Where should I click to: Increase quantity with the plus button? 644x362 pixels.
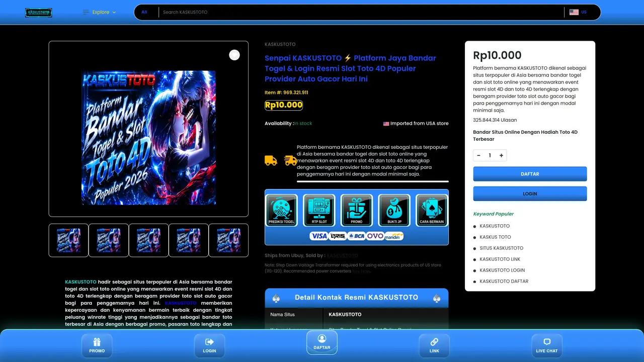click(x=501, y=155)
